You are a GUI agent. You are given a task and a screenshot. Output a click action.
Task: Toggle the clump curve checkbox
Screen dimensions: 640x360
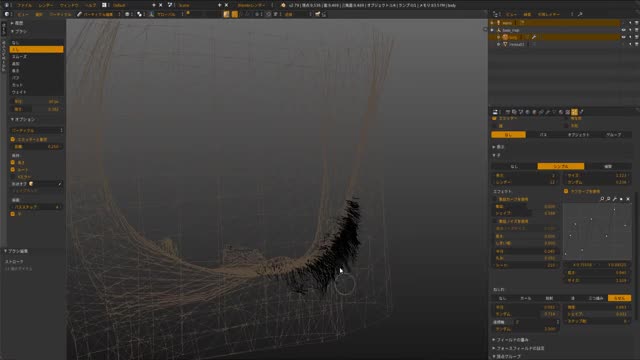(x=566, y=191)
